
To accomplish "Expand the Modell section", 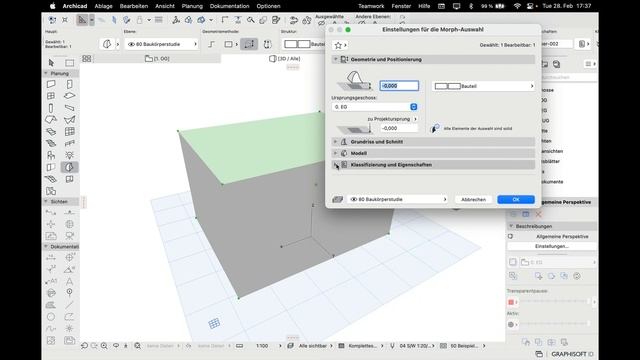I will click(x=336, y=153).
